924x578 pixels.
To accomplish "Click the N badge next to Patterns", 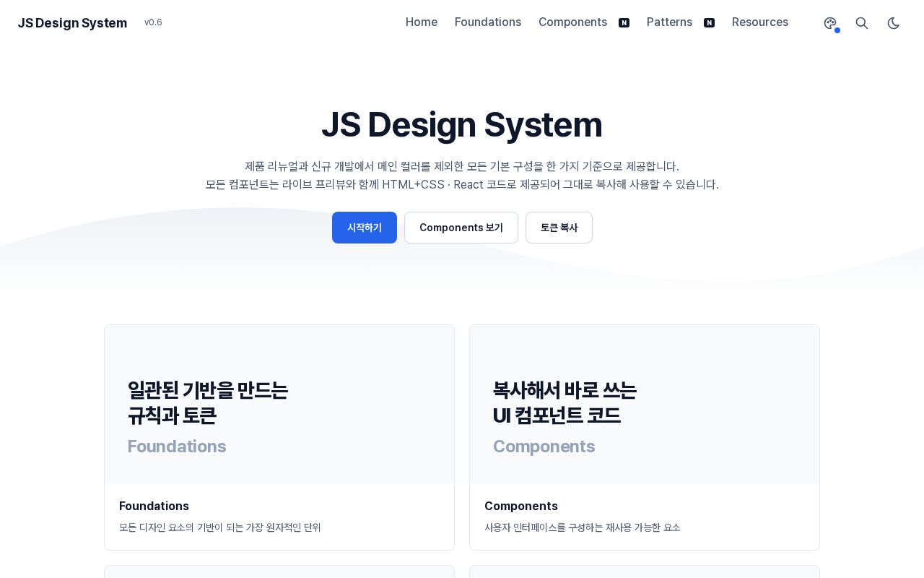I will click(x=710, y=23).
